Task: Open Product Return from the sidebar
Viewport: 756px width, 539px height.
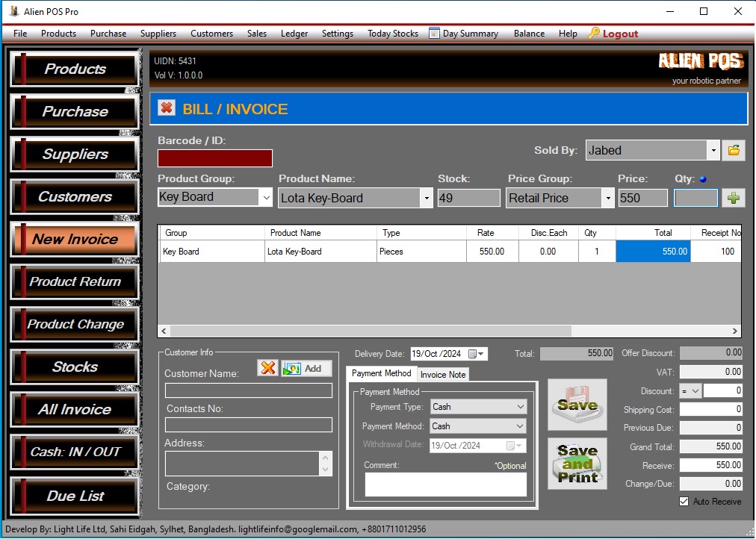Action: 75,282
